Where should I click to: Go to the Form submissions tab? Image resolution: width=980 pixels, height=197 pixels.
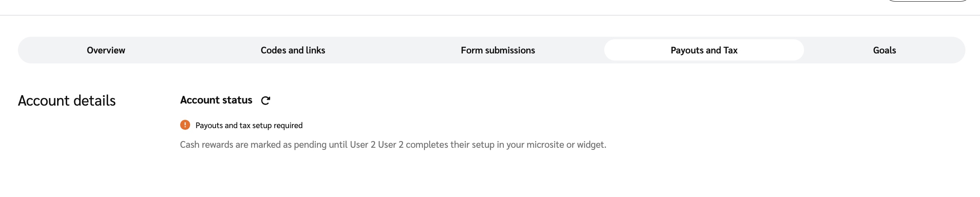click(x=498, y=51)
